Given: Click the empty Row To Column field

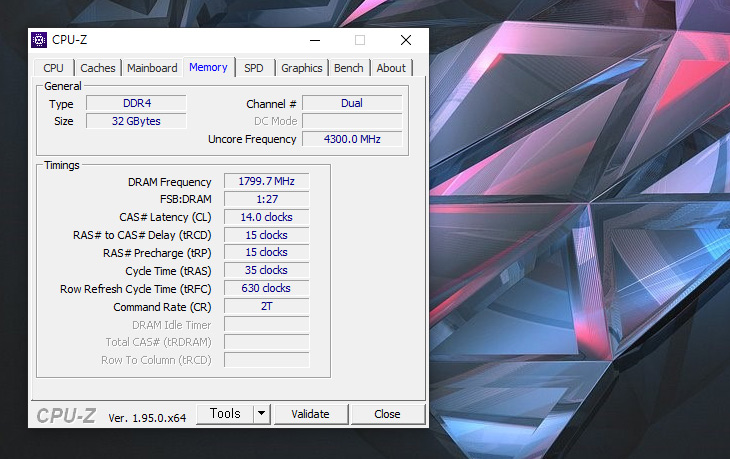Looking at the screenshot, I should tap(266, 360).
